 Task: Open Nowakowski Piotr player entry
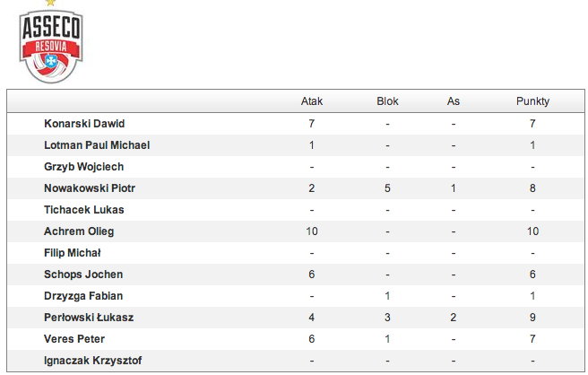coord(90,188)
